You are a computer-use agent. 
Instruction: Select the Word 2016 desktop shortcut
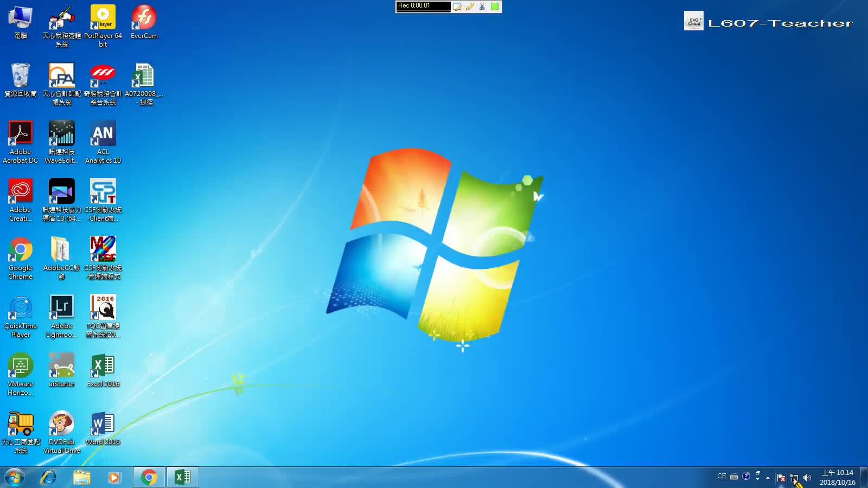pos(103,429)
